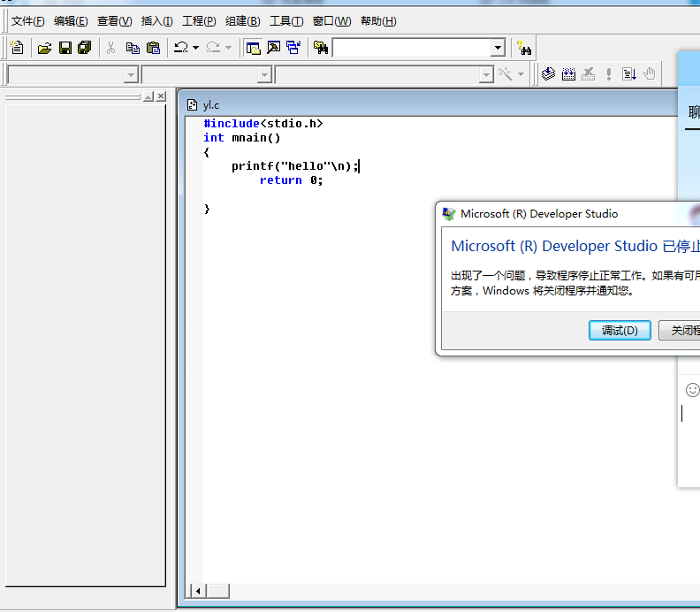Click the New Text File toolbar icon
This screenshot has width=700, height=612.
(17, 48)
